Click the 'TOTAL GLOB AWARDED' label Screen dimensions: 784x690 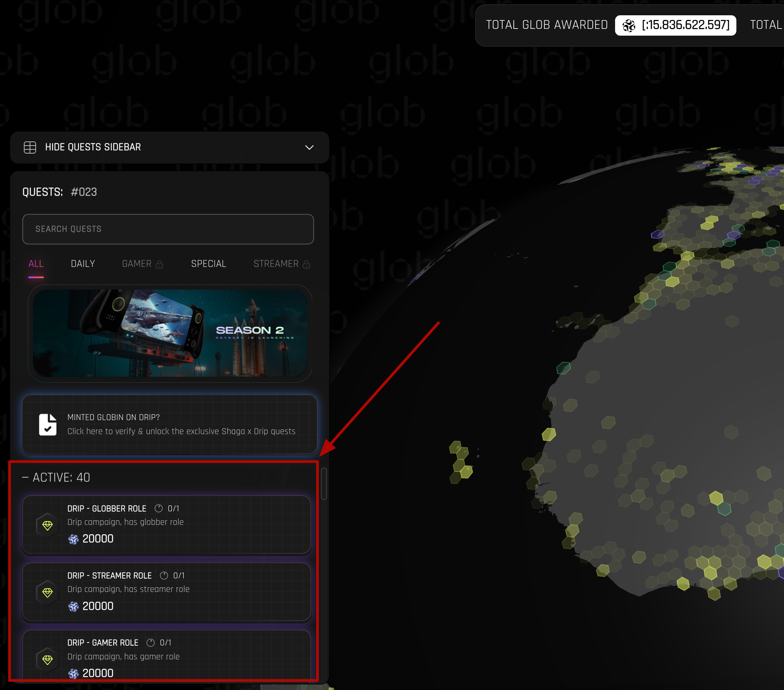point(547,25)
